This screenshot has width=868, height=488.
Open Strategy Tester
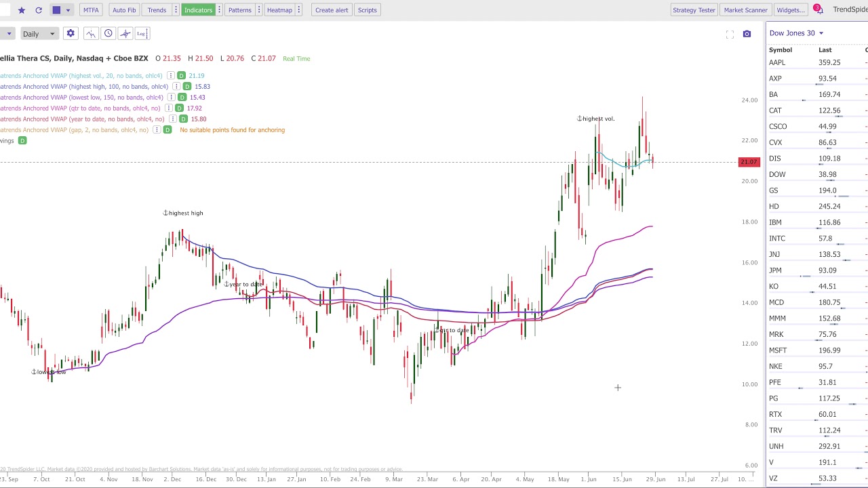tap(694, 10)
